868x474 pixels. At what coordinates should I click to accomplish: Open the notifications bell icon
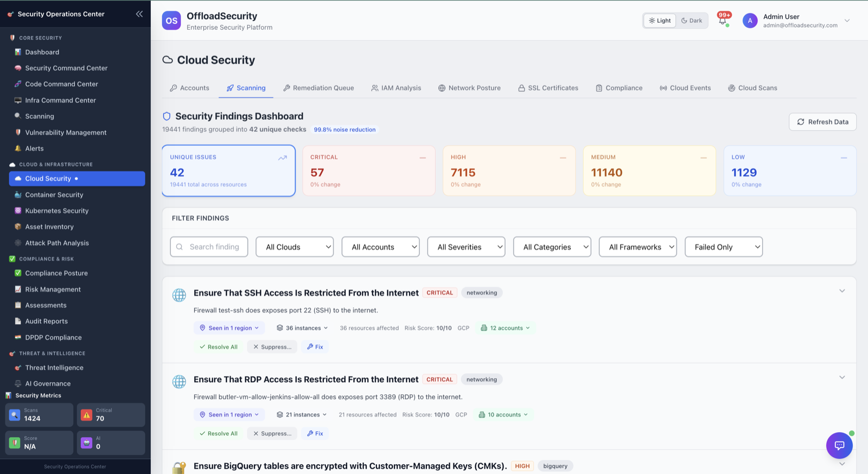tap(723, 21)
